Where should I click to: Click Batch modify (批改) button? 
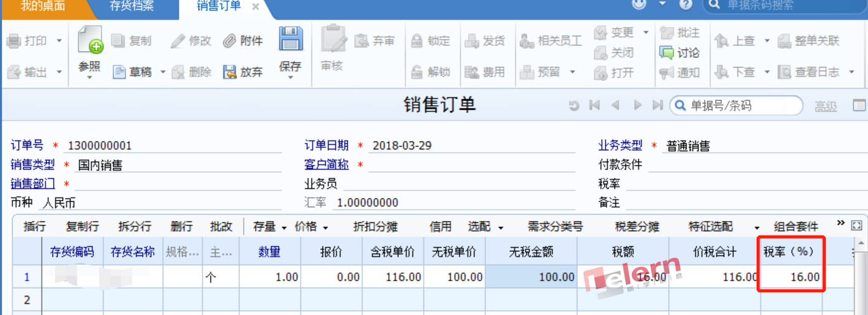[221, 226]
